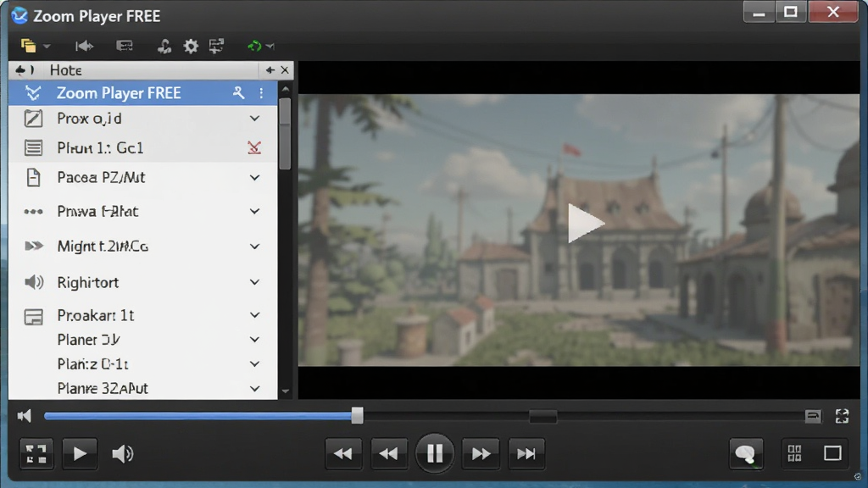Click the Zoom Player logo in title bar
The image size is (868, 488).
tap(19, 15)
